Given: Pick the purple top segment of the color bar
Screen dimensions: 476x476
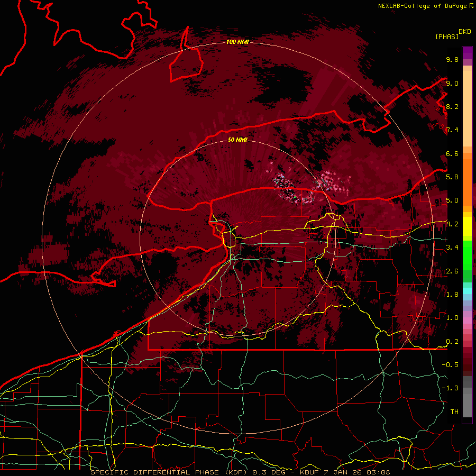Looking at the screenshot, I should 467,53.
